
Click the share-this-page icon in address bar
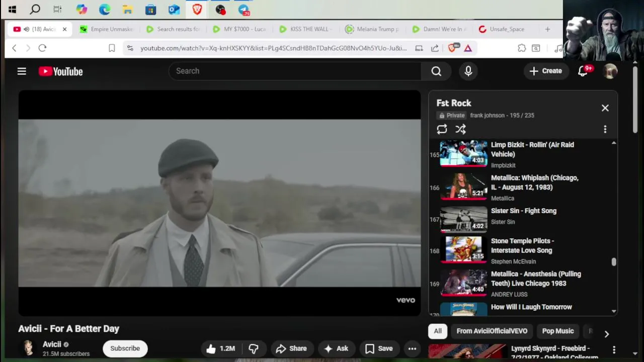pos(435,48)
